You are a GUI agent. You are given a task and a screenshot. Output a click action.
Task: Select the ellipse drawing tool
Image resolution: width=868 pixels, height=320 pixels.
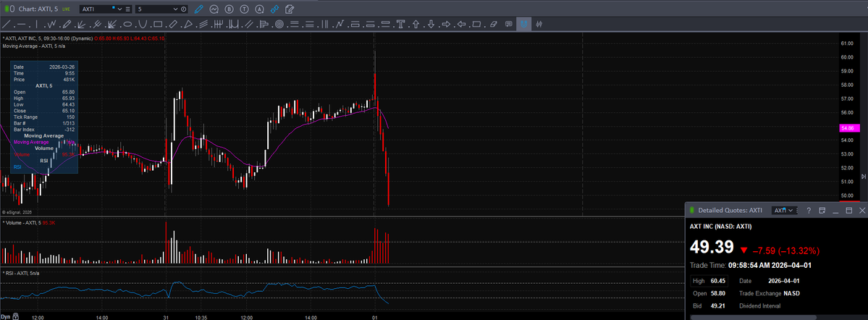point(127,25)
